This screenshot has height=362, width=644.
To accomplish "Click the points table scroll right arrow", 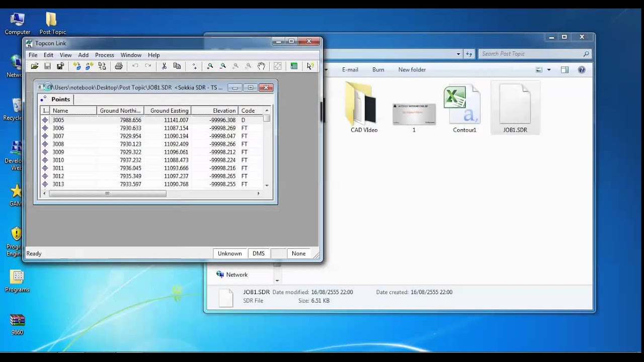I will (x=259, y=194).
